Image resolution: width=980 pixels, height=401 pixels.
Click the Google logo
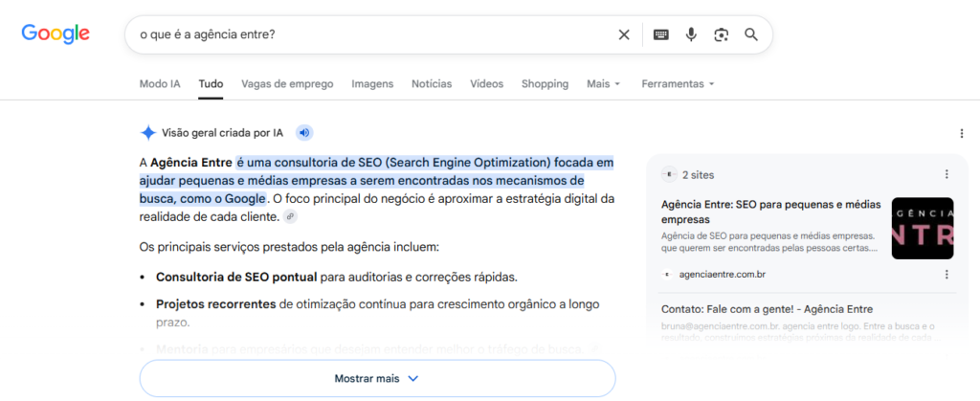click(x=55, y=33)
